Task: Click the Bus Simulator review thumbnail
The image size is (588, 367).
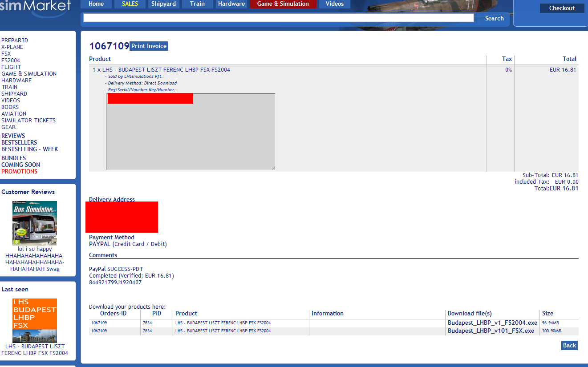Action: coord(35,223)
